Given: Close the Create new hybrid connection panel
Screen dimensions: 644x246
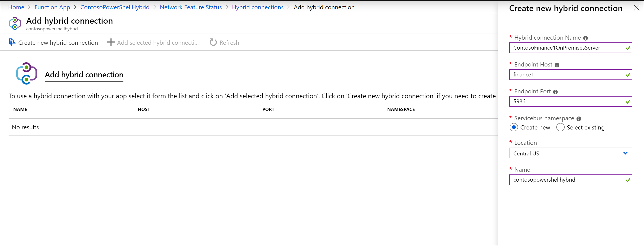Looking at the screenshot, I should (637, 8).
